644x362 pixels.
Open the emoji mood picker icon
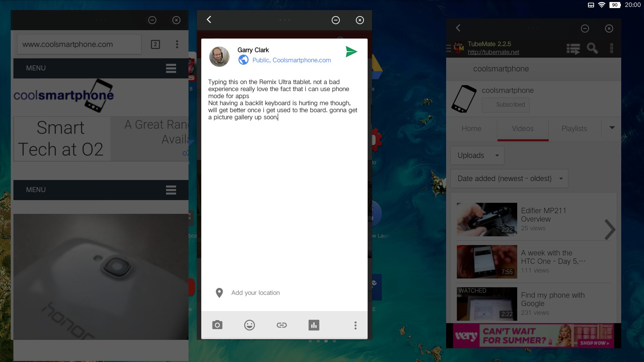click(x=250, y=325)
